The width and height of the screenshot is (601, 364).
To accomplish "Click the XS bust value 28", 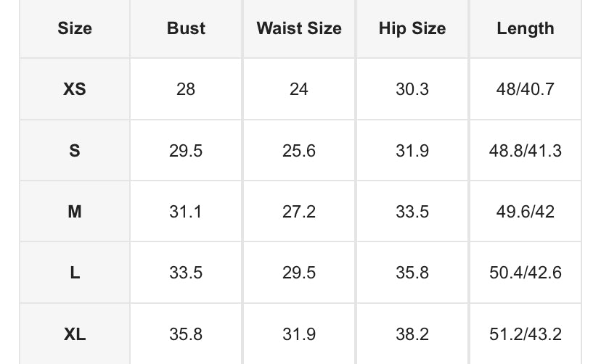I will point(186,89).
